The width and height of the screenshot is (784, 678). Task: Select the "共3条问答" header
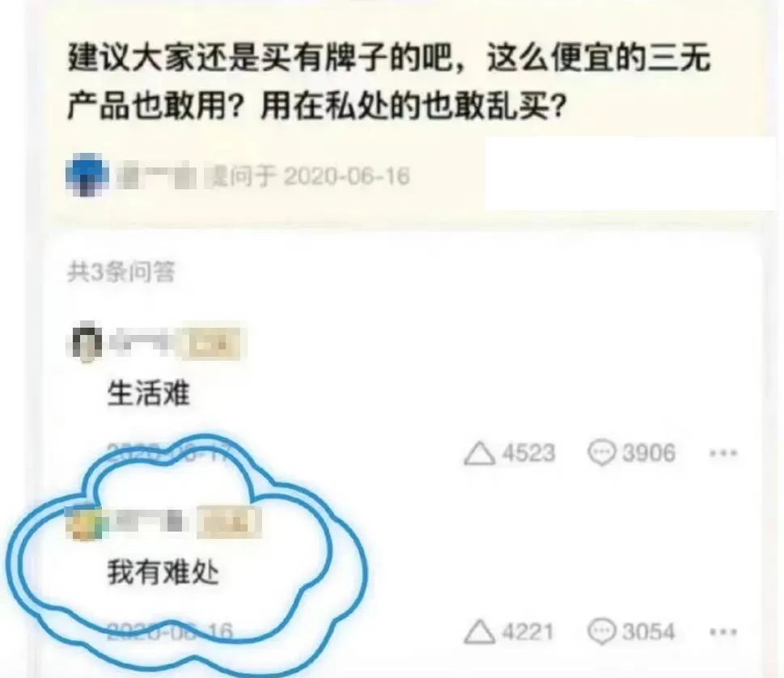coord(121,272)
